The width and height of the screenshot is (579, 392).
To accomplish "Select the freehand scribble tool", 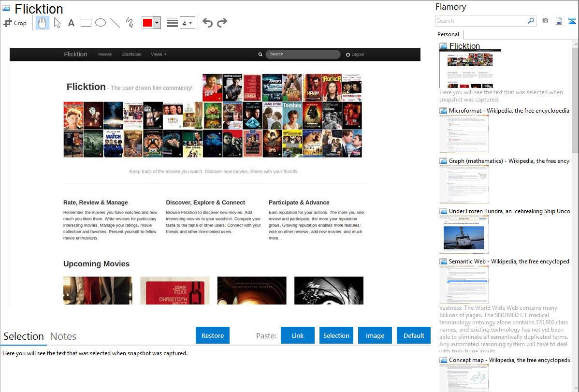I will click(130, 23).
